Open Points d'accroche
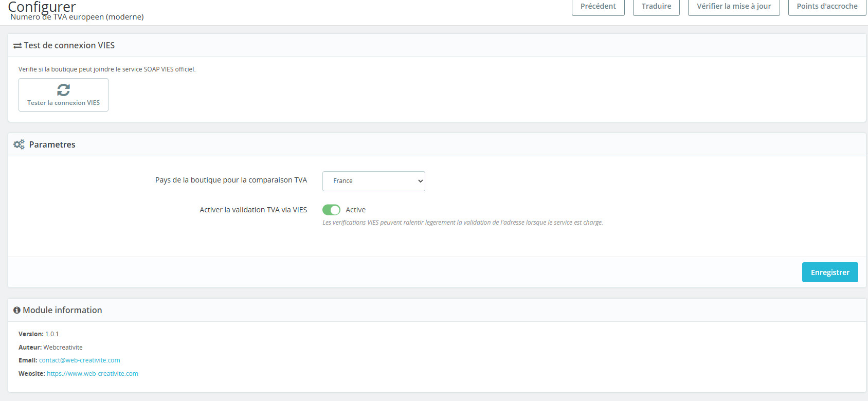The height and width of the screenshot is (401, 868). coord(826,7)
